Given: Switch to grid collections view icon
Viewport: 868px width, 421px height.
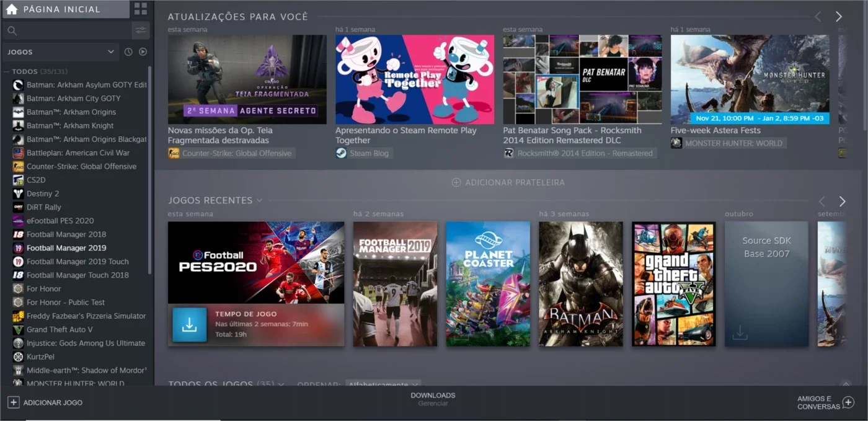Looking at the screenshot, I should [x=141, y=9].
